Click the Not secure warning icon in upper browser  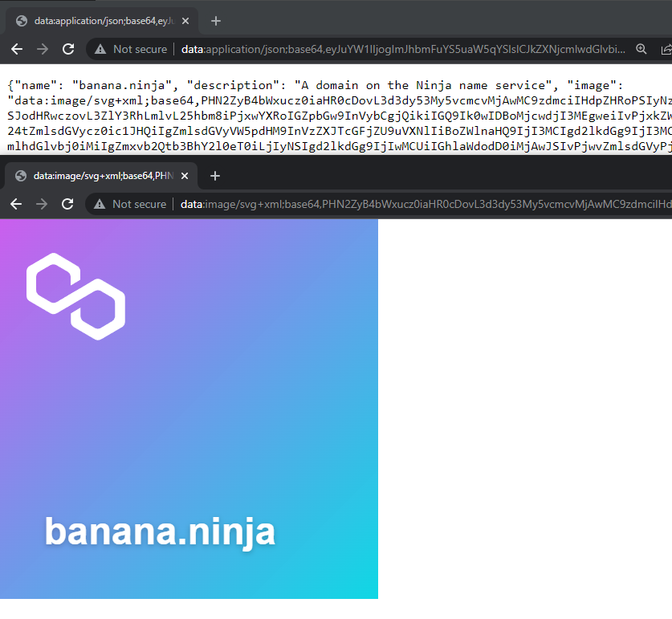point(100,49)
